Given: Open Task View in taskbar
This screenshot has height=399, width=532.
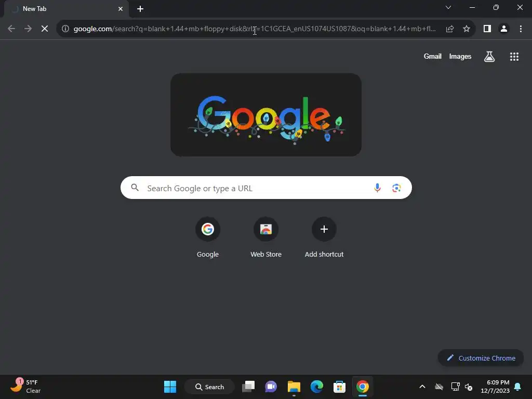Looking at the screenshot, I should pyautogui.click(x=248, y=387).
